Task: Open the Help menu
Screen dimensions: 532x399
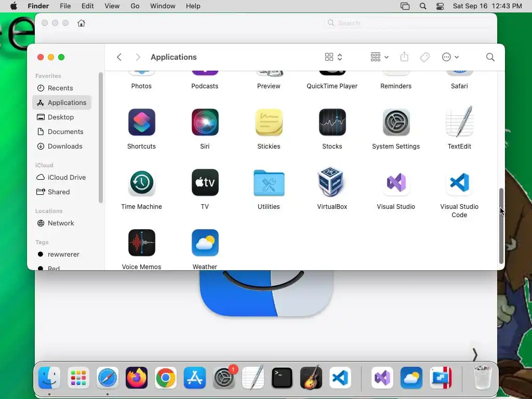Action: pos(193,6)
